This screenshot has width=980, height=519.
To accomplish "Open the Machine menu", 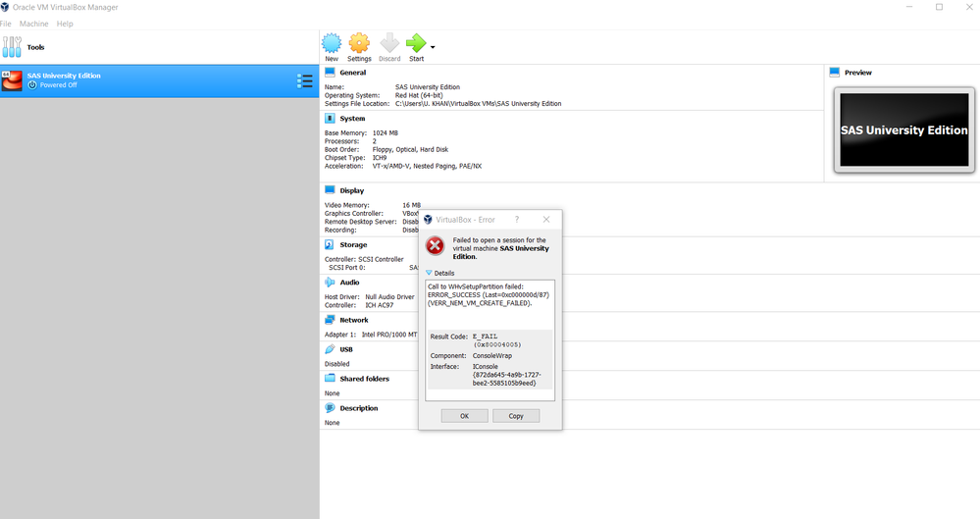I will [x=33, y=24].
